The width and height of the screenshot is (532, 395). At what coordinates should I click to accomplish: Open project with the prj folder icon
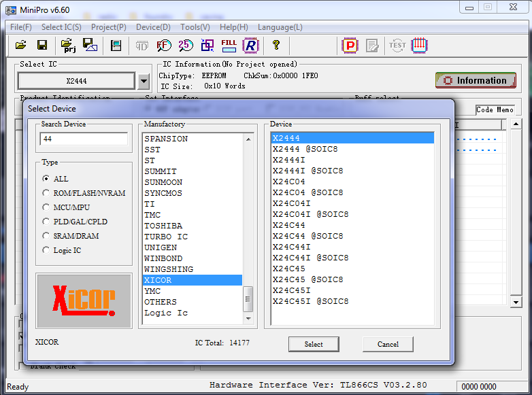68,45
